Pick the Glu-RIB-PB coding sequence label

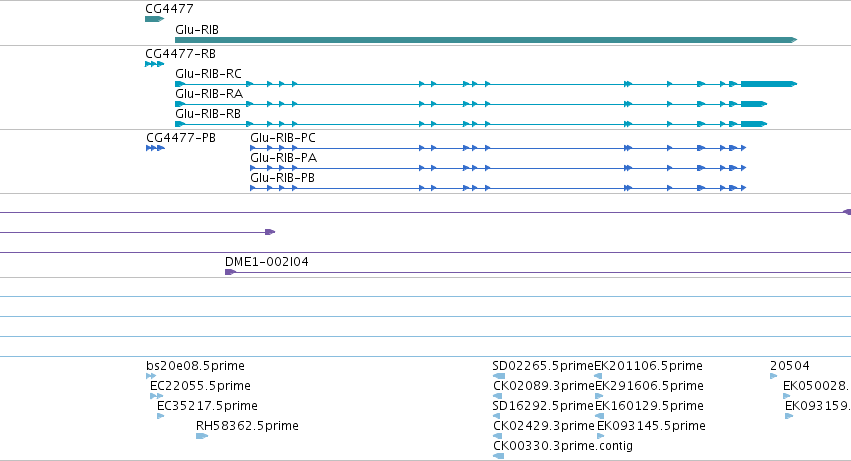click(282, 178)
